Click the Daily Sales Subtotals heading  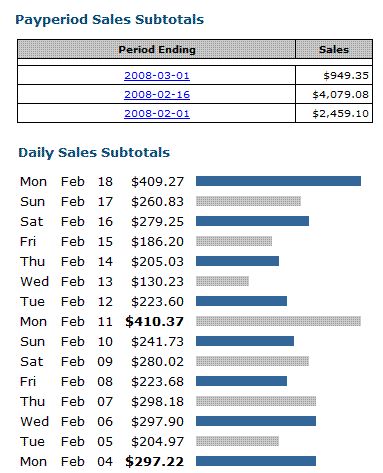(x=94, y=153)
